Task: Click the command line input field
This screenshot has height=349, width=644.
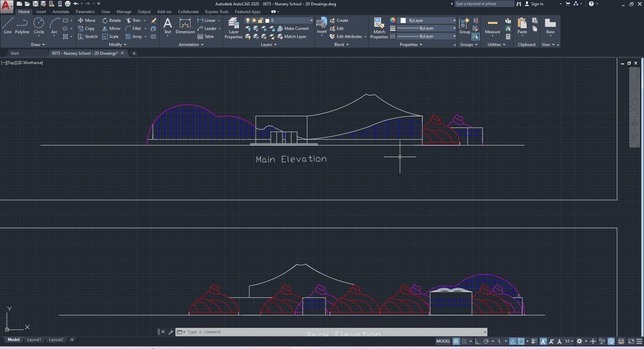Action: (x=332, y=332)
